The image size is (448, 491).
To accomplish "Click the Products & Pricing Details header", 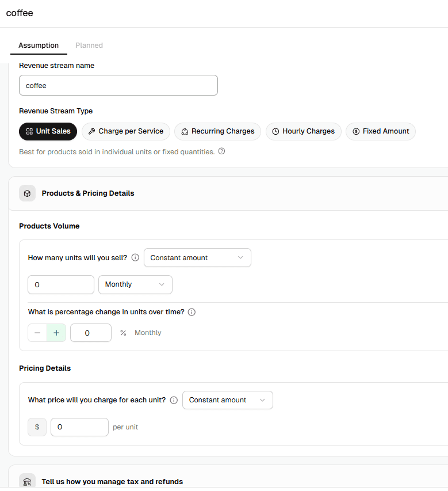I will [x=228, y=193].
